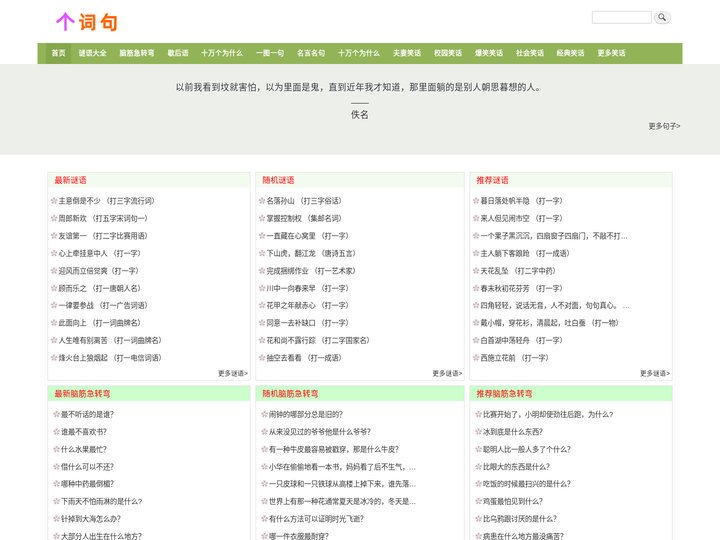Open riddle 抽空去看看 (打一成语)
720x540 pixels.
(x=304, y=358)
